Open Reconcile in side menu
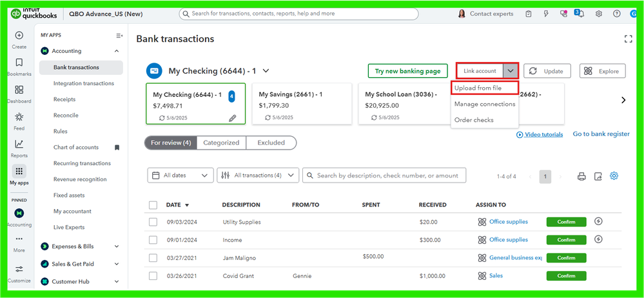The width and height of the screenshot is (644, 298). point(66,115)
